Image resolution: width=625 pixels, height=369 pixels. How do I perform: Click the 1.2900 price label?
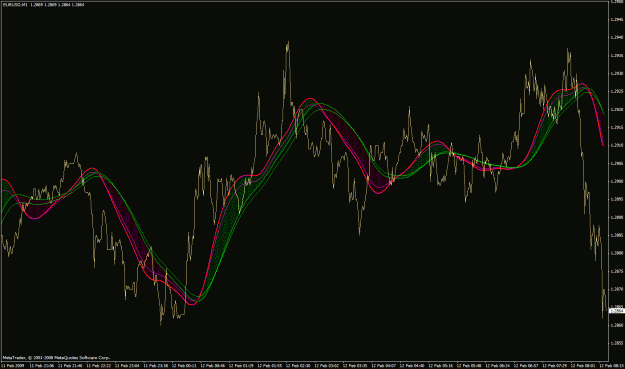(x=617, y=181)
